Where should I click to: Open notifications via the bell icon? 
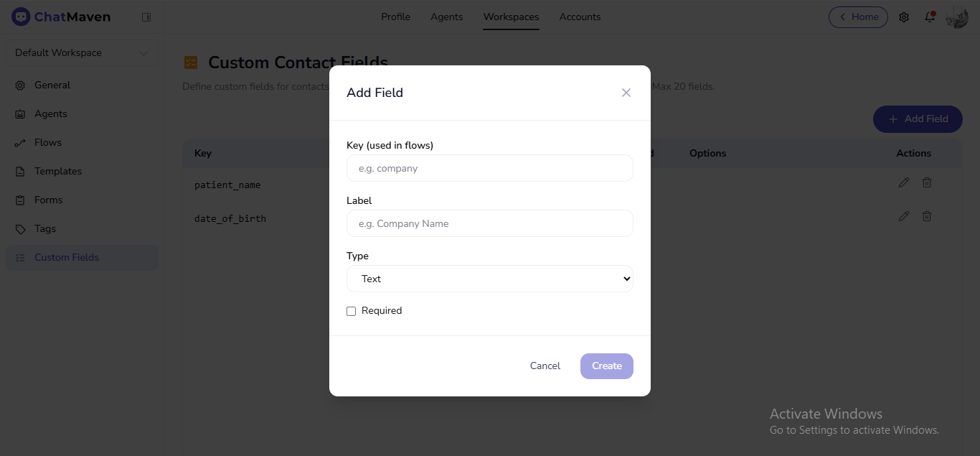(928, 17)
